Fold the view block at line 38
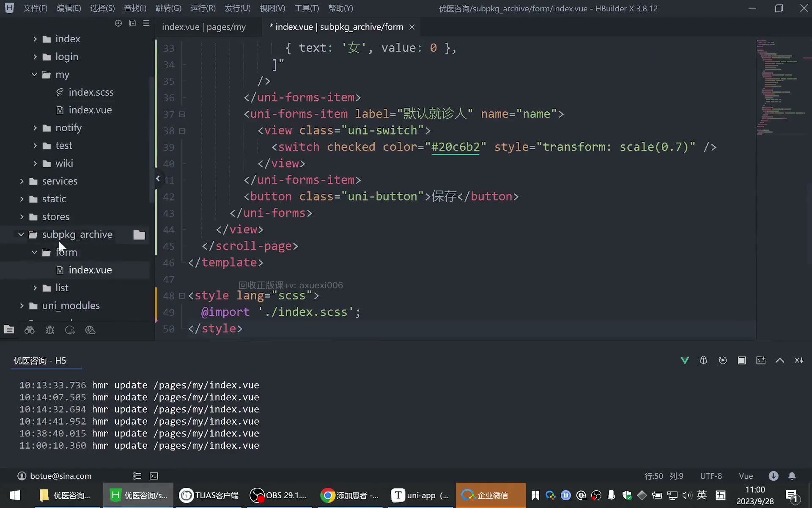Image resolution: width=812 pixels, height=508 pixels. pos(182,131)
